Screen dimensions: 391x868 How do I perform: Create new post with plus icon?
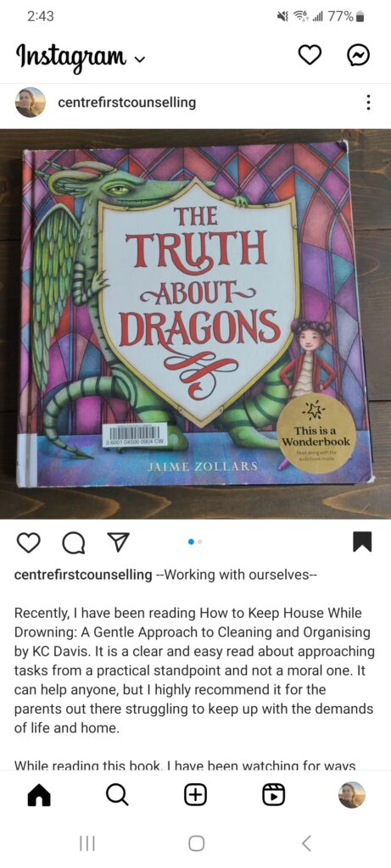(x=195, y=795)
